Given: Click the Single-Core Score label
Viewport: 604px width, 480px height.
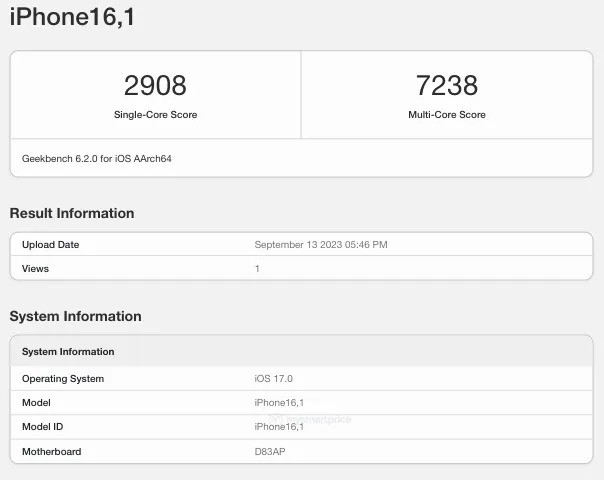Looking at the screenshot, I should click(x=155, y=114).
